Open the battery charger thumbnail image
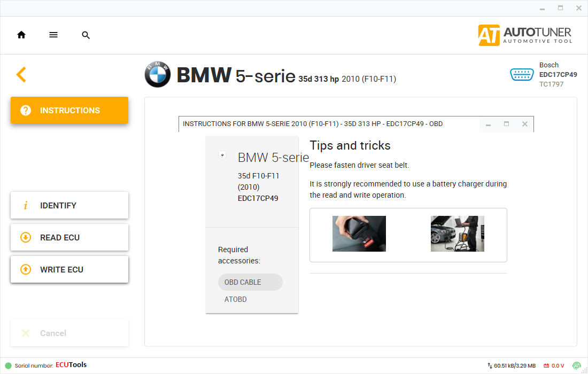The width and height of the screenshot is (588, 374). click(x=457, y=233)
